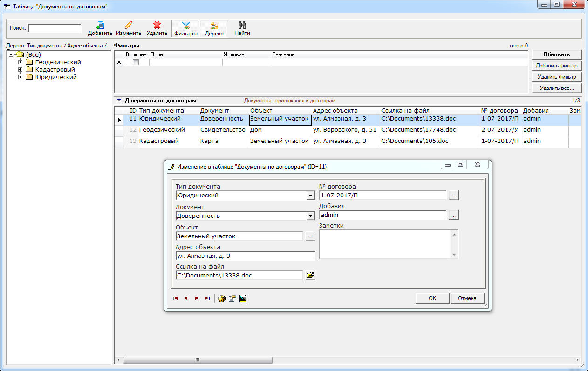Screen dimensions: 588x371
Task: Open file browser via folder icon
Action: click(x=310, y=276)
